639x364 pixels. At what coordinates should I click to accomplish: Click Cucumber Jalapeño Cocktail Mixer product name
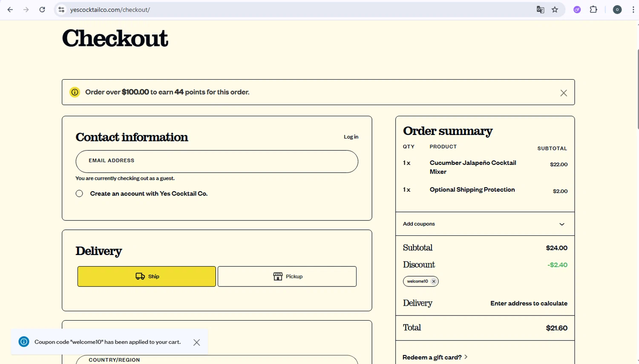pos(473,167)
